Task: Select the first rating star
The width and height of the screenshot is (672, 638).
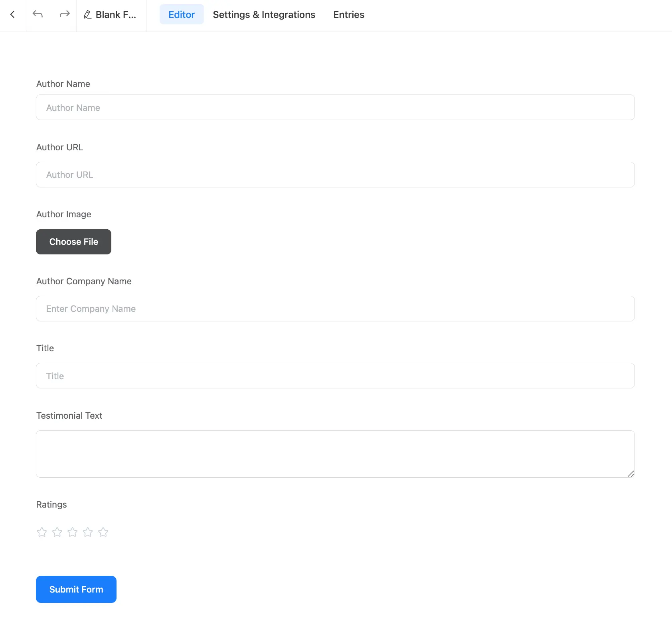Action: pos(42,532)
